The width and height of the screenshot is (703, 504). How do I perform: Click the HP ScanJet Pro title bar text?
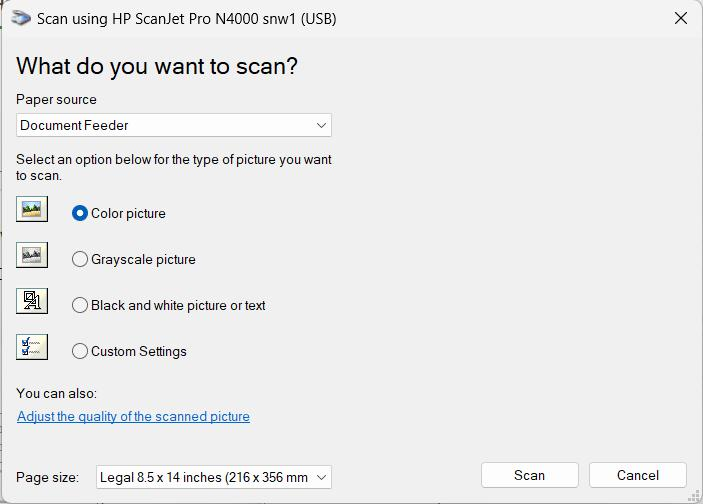coord(186,18)
